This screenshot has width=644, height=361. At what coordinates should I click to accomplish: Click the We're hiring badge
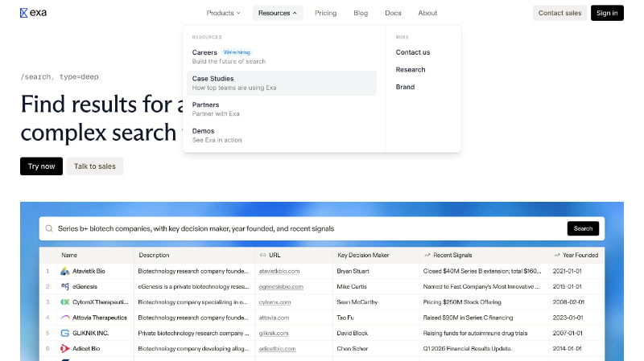[x=237, y=52]
